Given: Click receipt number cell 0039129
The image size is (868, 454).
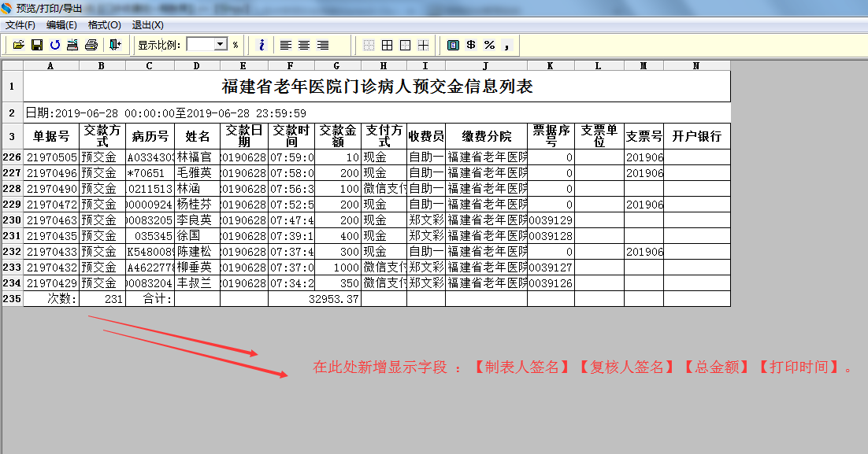Looking at the screenshot, I should point(551,220).
